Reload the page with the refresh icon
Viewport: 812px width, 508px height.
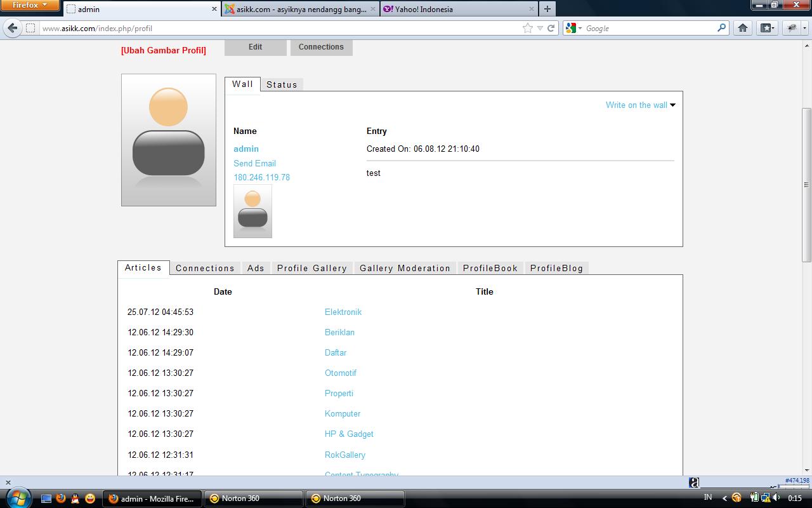coord(551,28)
